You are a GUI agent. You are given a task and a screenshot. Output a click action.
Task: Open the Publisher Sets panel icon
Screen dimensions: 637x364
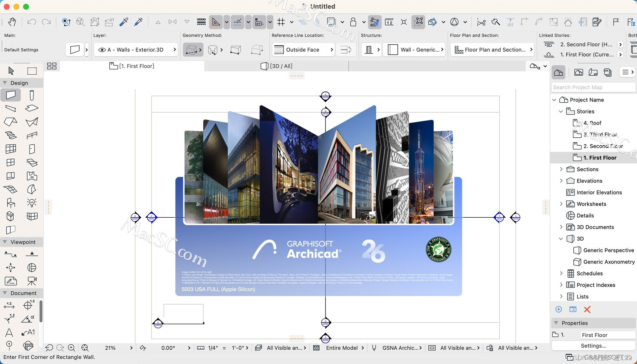point(608,72)
